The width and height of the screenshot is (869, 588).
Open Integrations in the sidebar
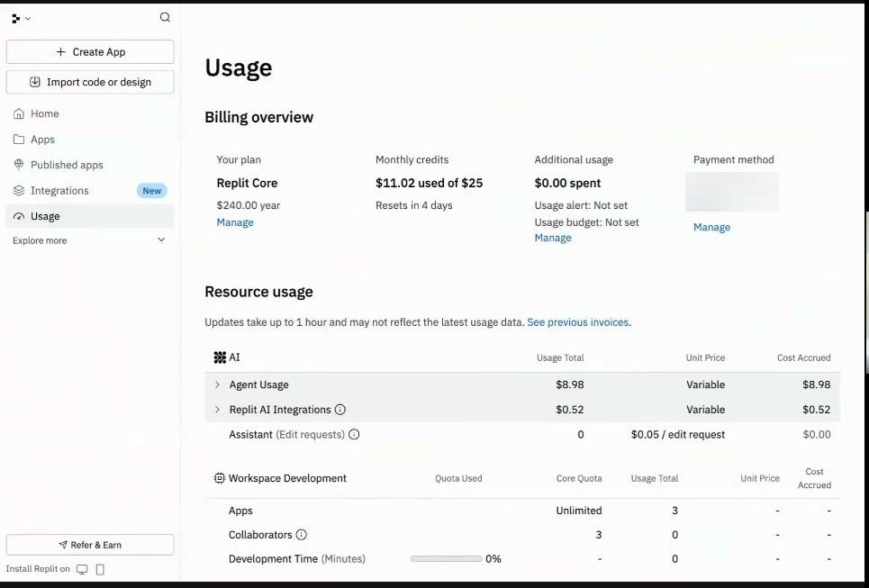point(90,191)
